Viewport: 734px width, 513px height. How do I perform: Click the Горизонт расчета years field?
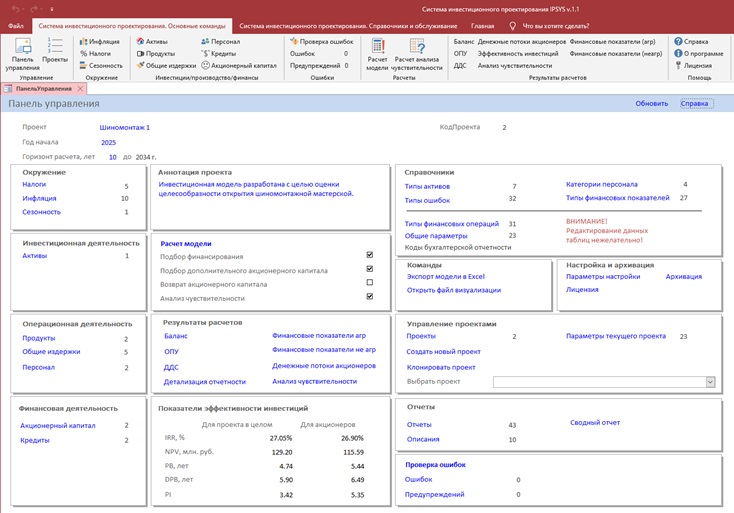pos(113,157)
